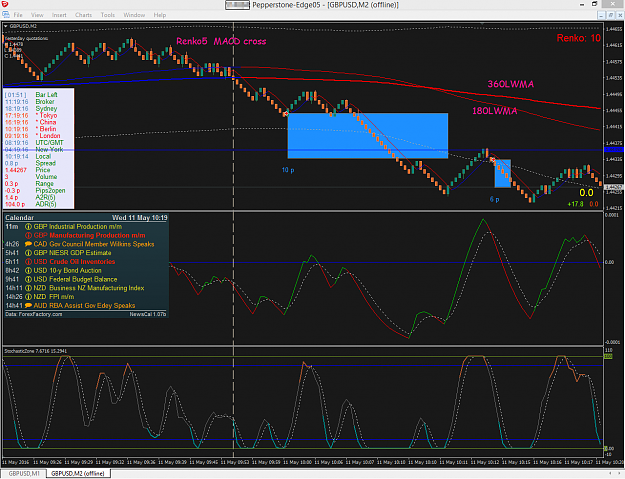
Task: Click the 'StochasticZone 7.6716 15.2941' indicator label
Action: (x=35, y=351)
